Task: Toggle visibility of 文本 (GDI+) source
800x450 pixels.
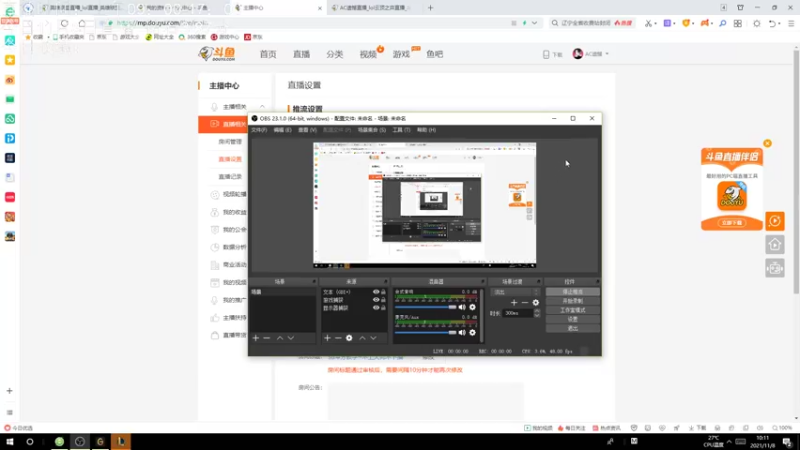Action: point(376,292)
